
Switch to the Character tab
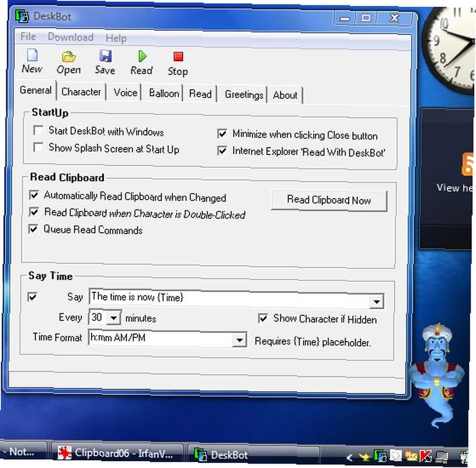click(81, 91)
